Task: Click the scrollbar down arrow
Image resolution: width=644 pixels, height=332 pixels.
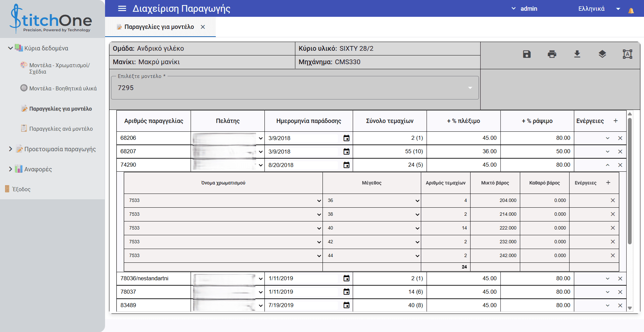Action: 630,308
